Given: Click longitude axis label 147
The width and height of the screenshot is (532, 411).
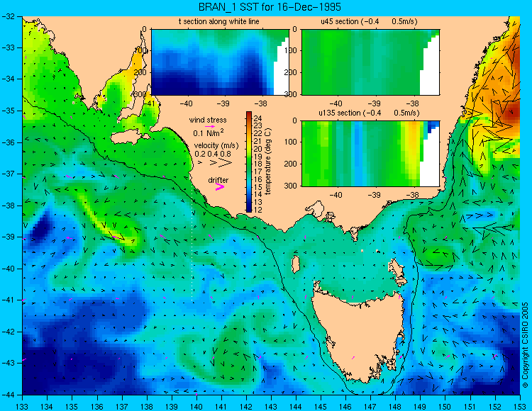Looking at the screenshot, I should pos(370,406).
